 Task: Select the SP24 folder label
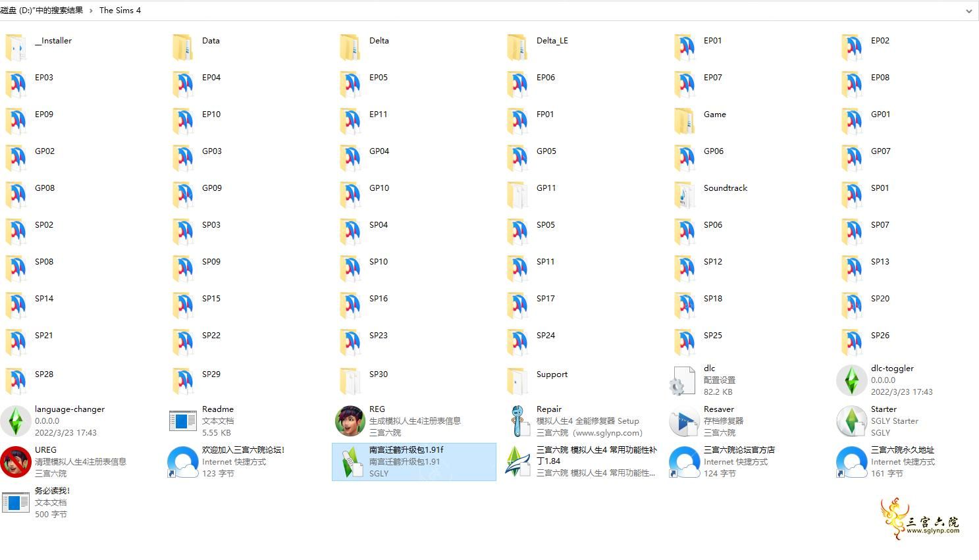(545, 336)
